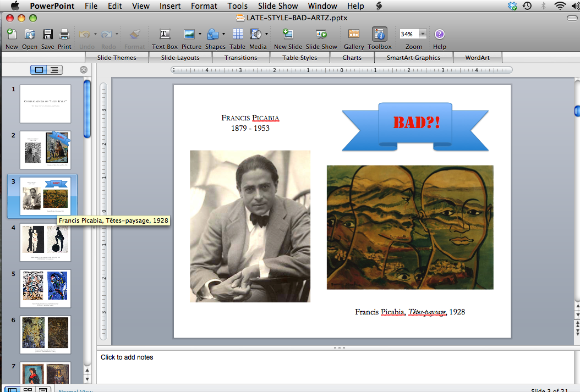
Task: Click the 'Francis Picabia 1879 - 1953' title text
Action: [250, 123]
